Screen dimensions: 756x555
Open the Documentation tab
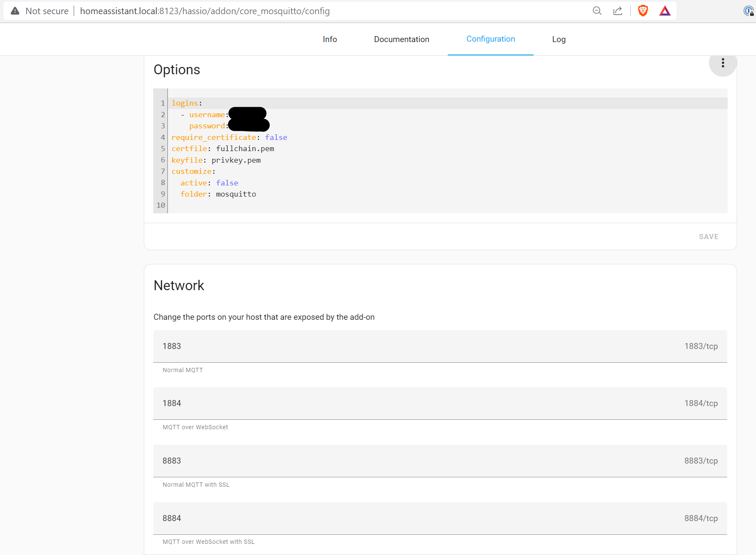(401, 39)
